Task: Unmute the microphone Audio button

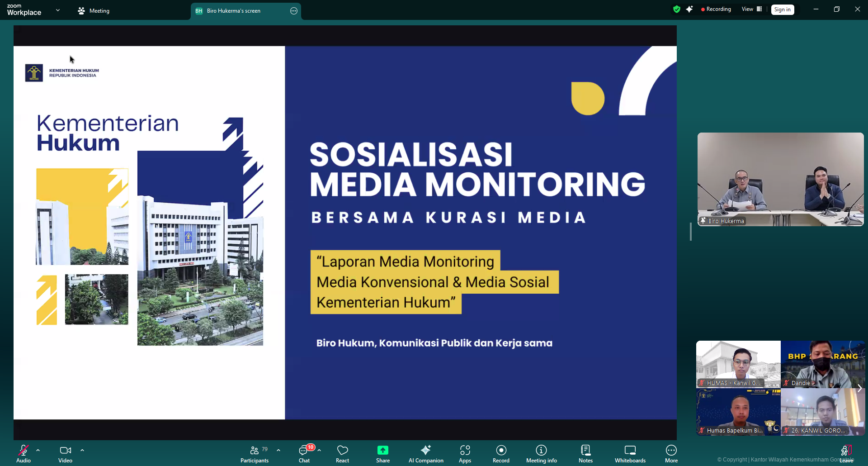Action: pyautogui.click(x=23, y=454)
